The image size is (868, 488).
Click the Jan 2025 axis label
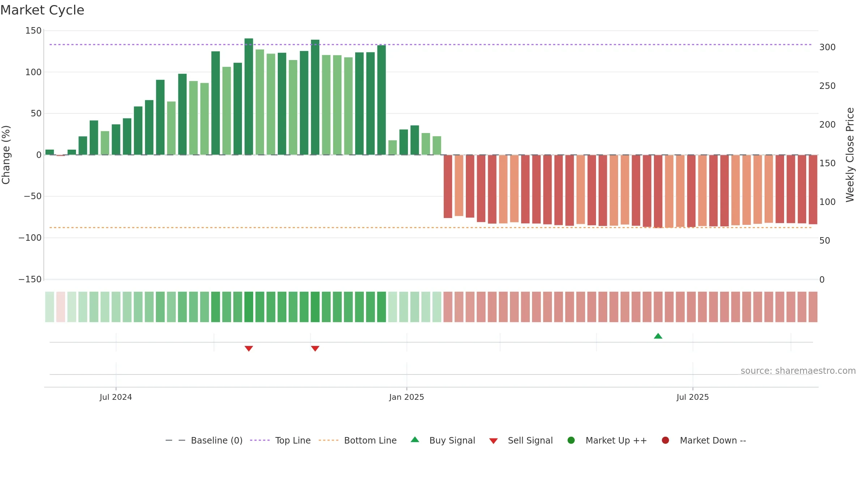(407, 397)
